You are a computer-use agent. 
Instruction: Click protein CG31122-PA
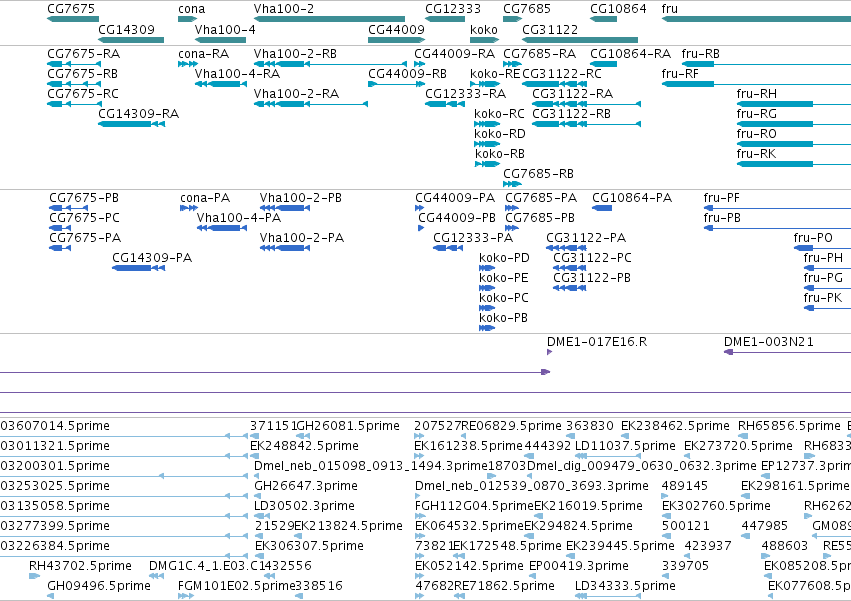click(586, 238)
